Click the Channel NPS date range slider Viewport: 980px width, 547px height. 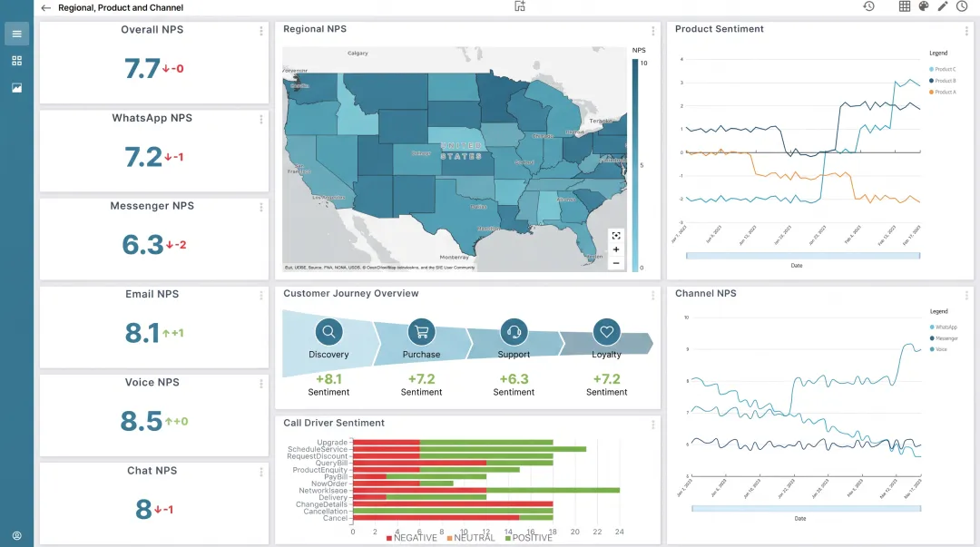[807, 508]
